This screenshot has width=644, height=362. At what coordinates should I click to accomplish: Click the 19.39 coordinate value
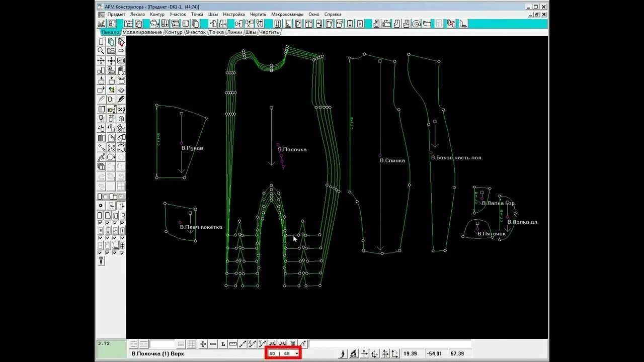tap(411, 353)
